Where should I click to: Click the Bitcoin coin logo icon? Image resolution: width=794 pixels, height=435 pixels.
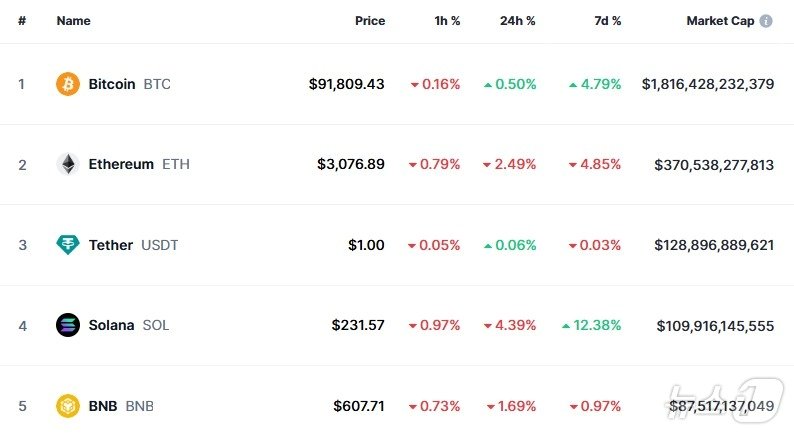coord(67,84)
